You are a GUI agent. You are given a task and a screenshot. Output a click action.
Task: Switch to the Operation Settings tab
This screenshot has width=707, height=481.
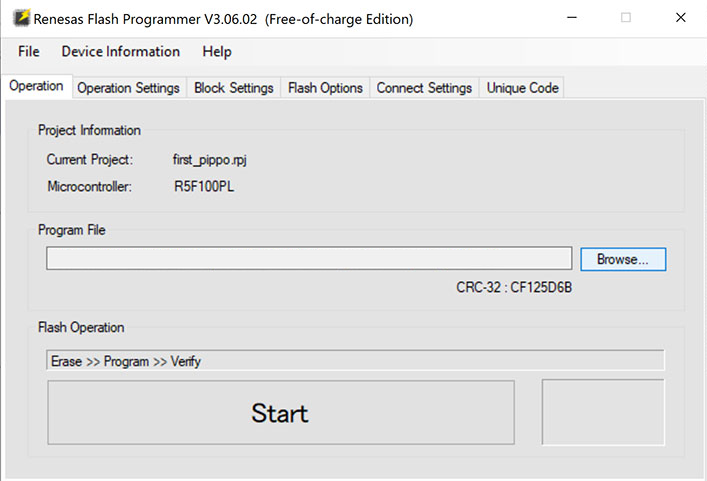tap(129, 87)
